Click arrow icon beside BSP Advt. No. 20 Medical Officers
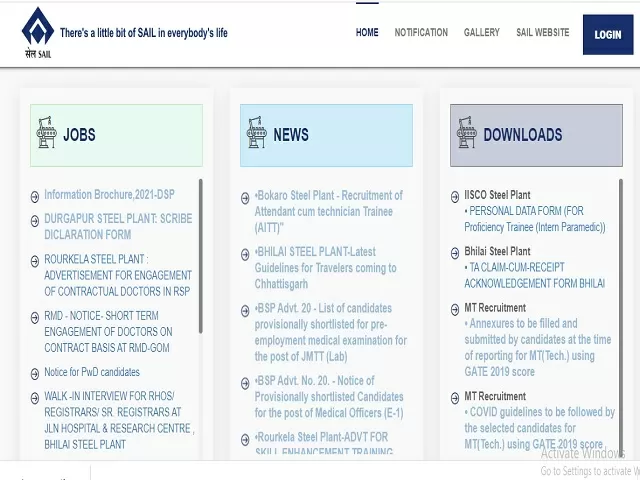 pyautogui.click(x=245, y=383)
